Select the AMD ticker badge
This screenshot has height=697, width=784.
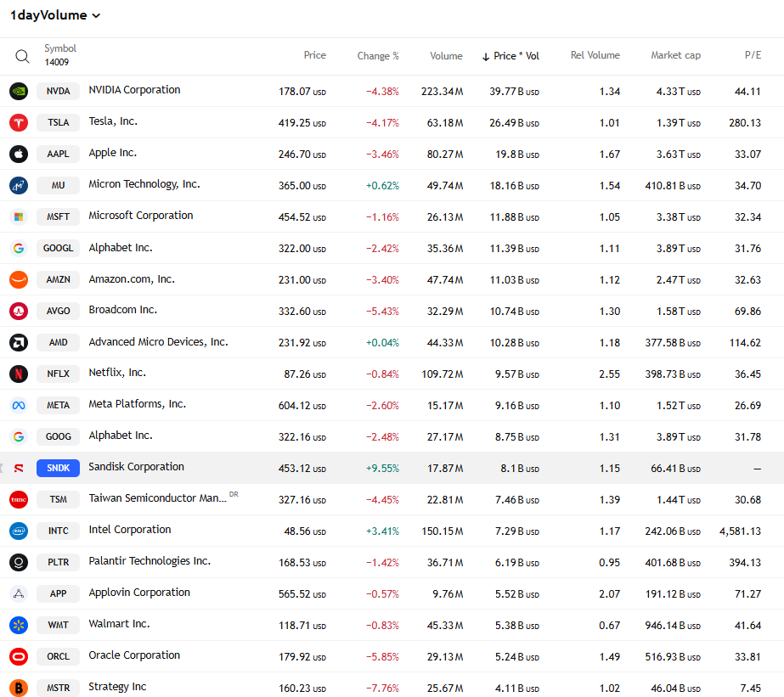58,342
